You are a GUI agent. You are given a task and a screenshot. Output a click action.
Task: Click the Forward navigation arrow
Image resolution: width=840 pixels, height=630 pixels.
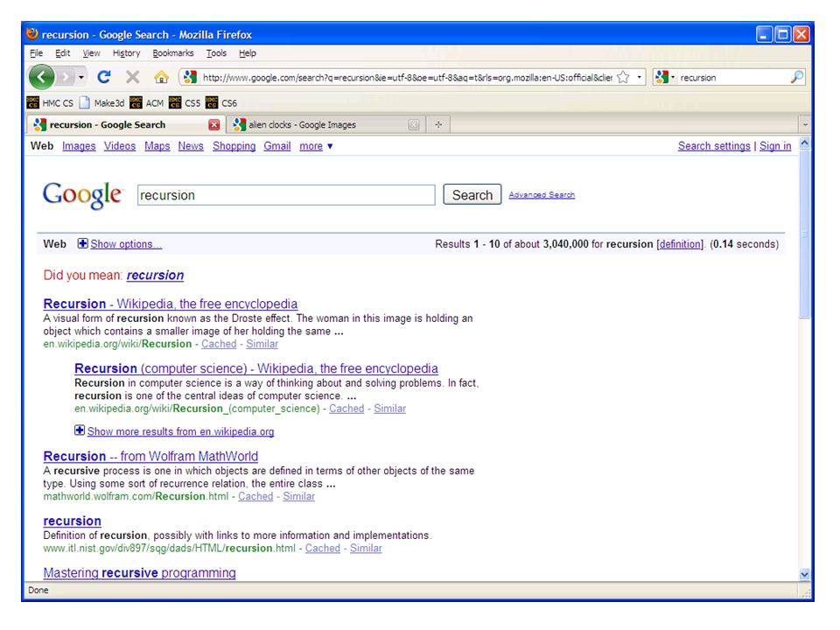coord(66,78)
